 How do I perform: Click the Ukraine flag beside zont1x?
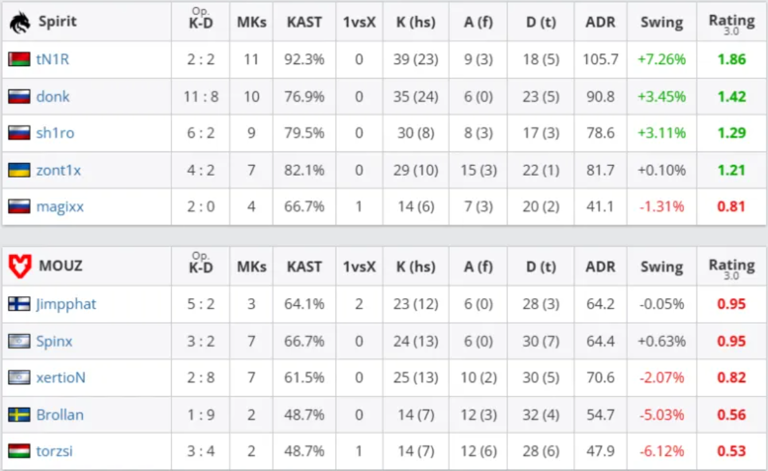coord(19,170)
